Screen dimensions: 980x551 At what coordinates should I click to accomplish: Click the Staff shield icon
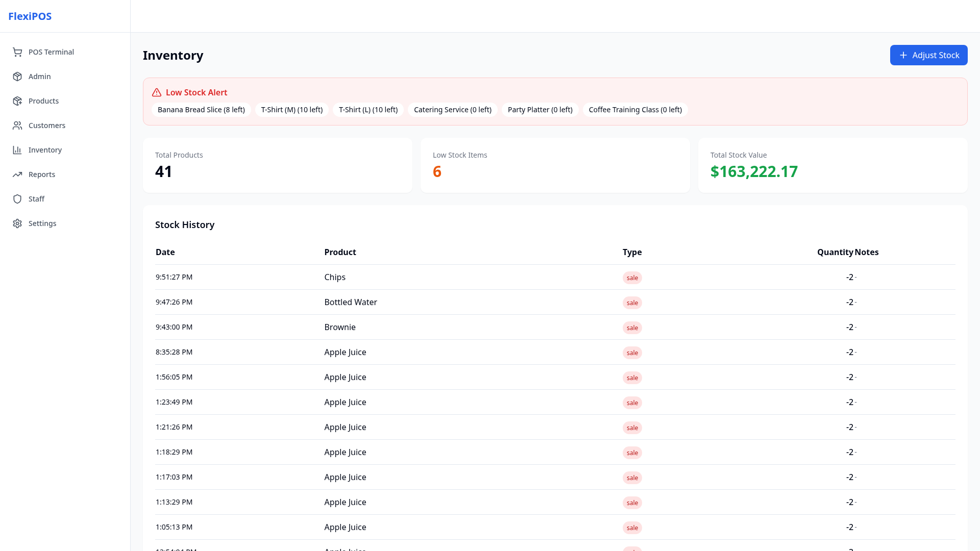[x=17, y=199]
